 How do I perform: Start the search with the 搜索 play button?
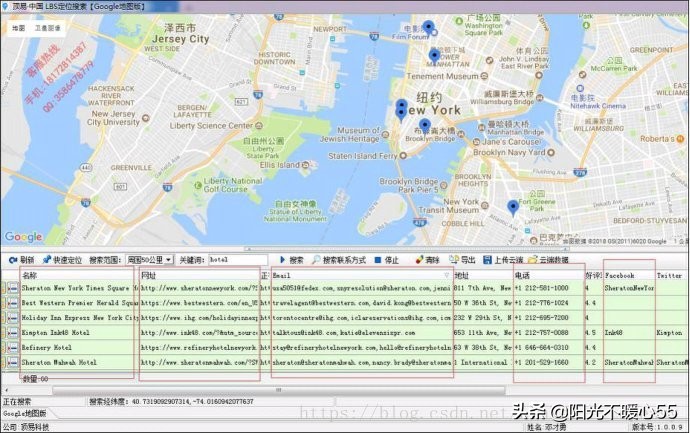[x=283, y=260]
